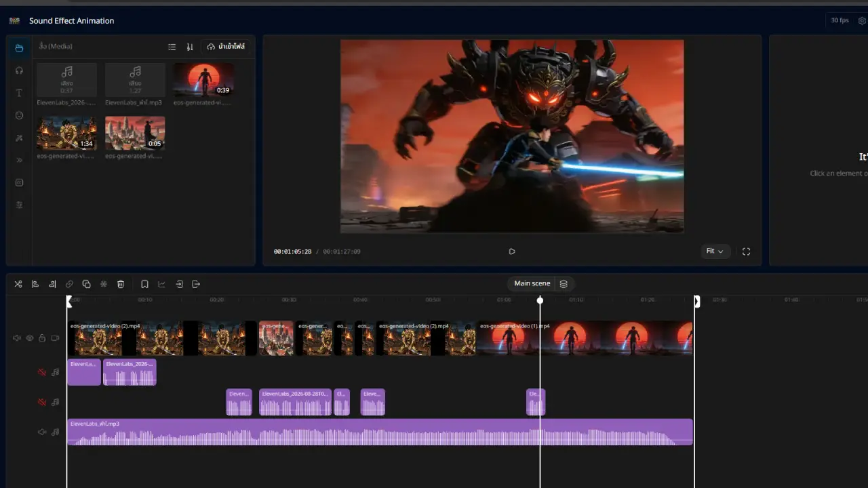
Task: Select the 1:34 video thumbnail in media
Action: pos(66,133)
